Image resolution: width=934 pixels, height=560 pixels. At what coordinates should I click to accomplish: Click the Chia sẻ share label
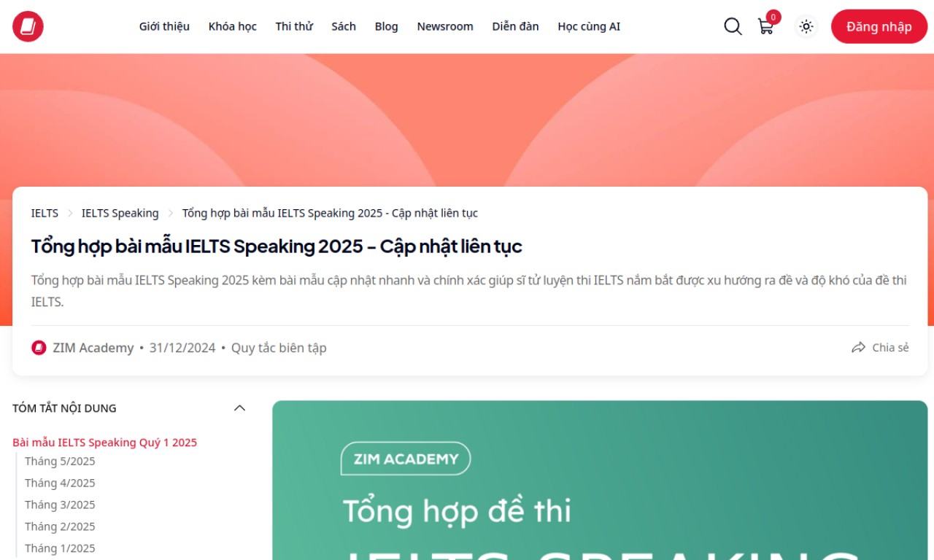pos(891,348)
